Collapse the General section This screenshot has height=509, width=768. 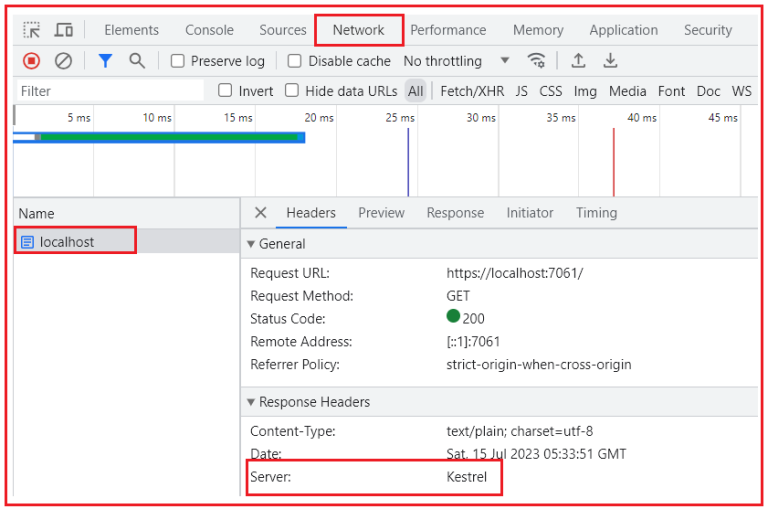point(251,244)
